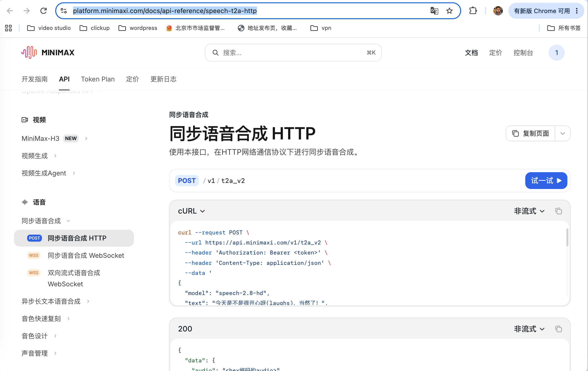The image size is (588, 371).
Task: Click the Google Translate icon in address bar
Action: tap(434, 11)
